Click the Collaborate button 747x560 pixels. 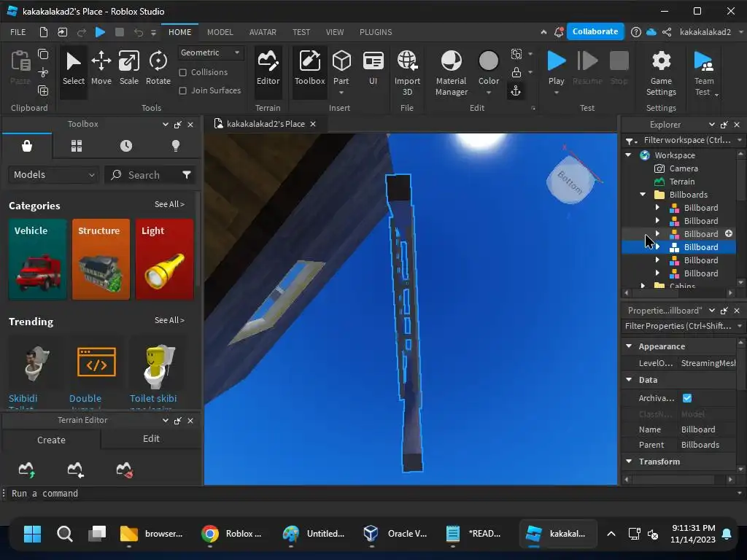[x=595, y=31]
